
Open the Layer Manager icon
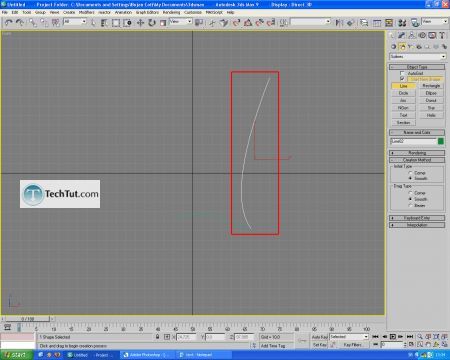[x=364, y=22]
